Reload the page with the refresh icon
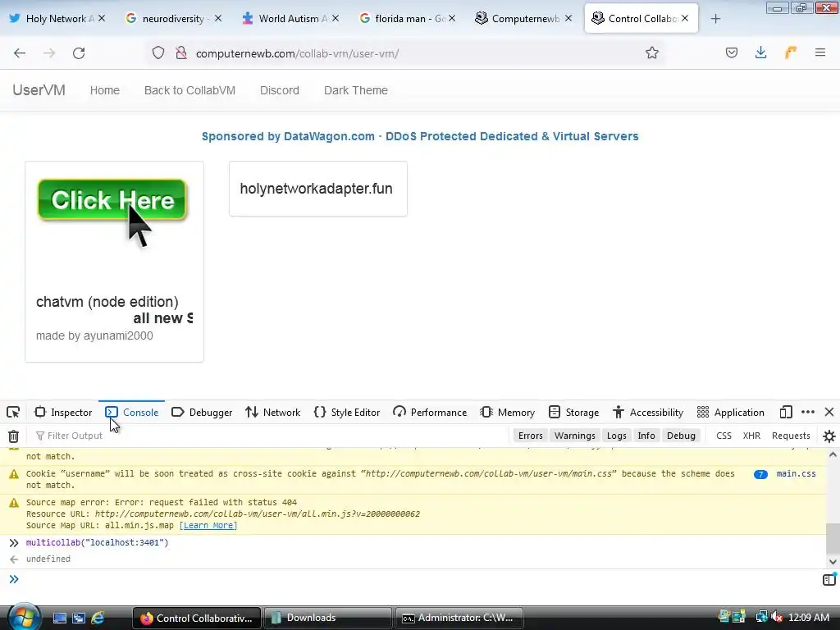Screen dimensions: 840x630 (79, 53)
